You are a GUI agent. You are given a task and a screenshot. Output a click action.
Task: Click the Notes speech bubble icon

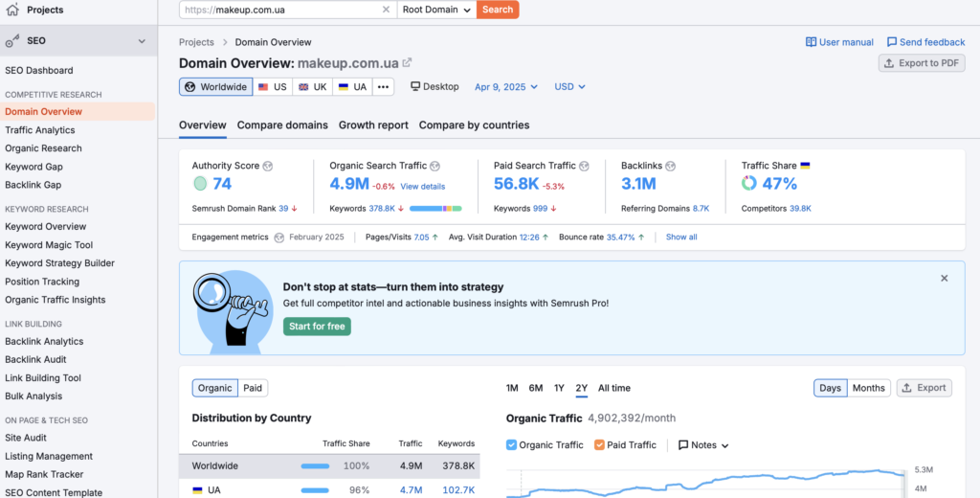click(683, 445)
